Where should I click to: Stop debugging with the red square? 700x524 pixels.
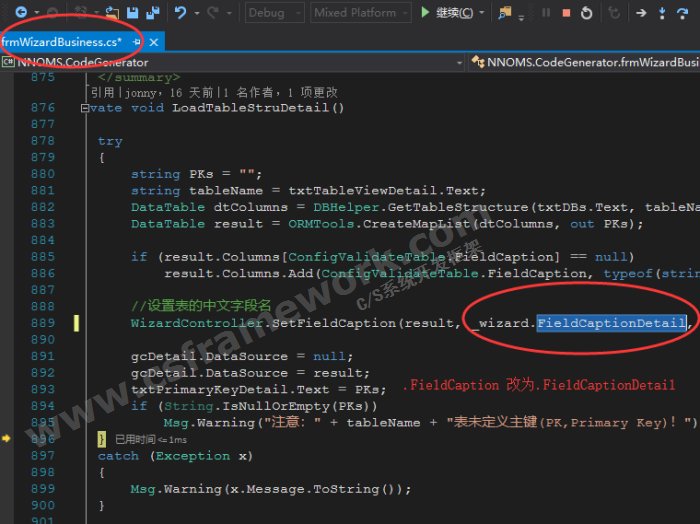pyautogui.click(x=566, y=13)
